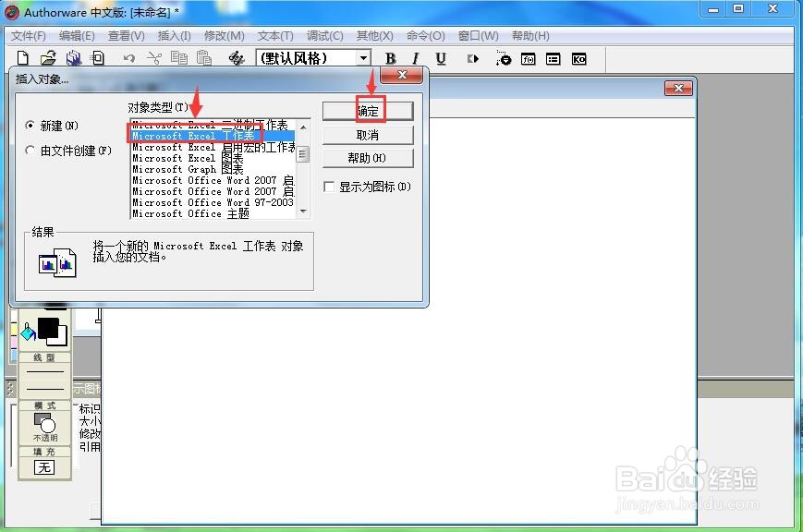Image resolution: width=803 pixels, height=532 pixels.
Task: Click the Find toolbar icon
Action: tap(236, 58)
